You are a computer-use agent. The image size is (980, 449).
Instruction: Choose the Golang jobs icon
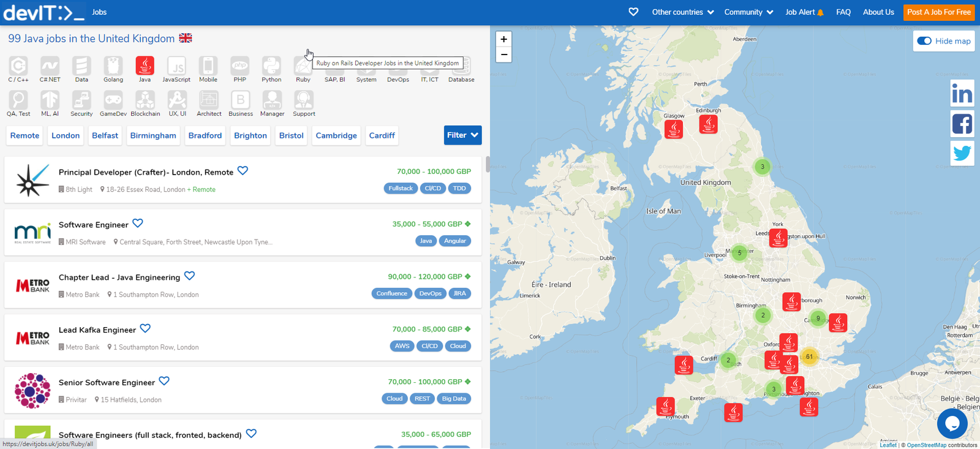click(113, 66)
